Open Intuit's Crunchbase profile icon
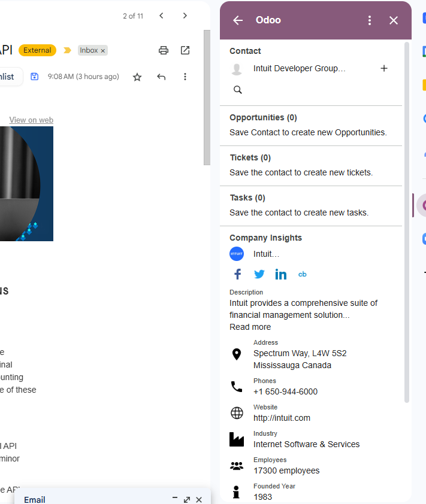The width and height of the screenshot is (426, 504). pos(302,274)
